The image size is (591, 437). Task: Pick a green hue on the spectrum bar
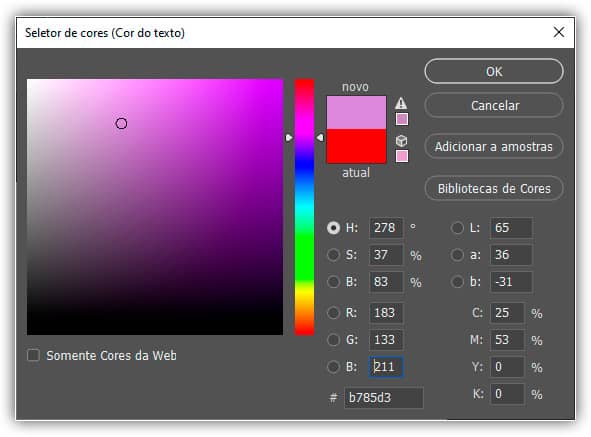[304, 241]
